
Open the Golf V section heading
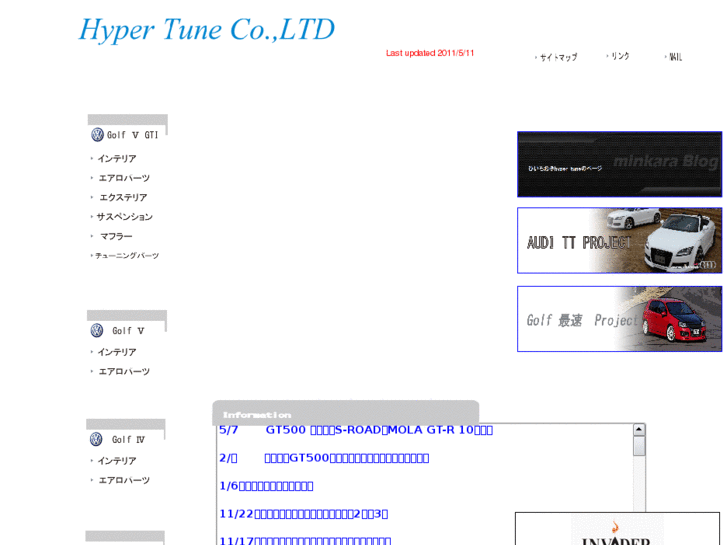(128, 331)
